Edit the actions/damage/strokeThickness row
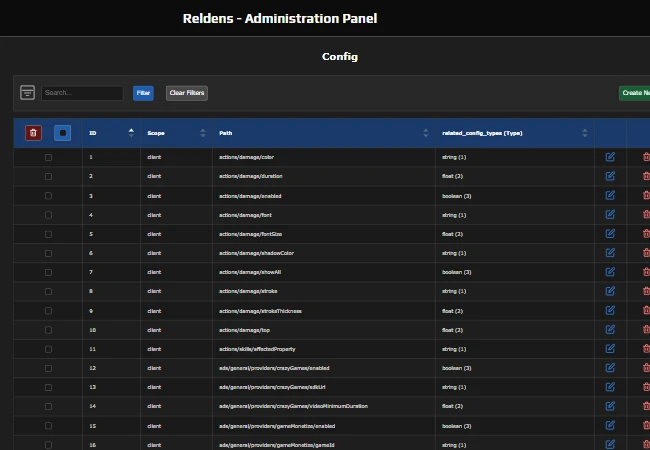Image resolution: width=650 pixels, height=450 pixels. [x=610, y=310]
